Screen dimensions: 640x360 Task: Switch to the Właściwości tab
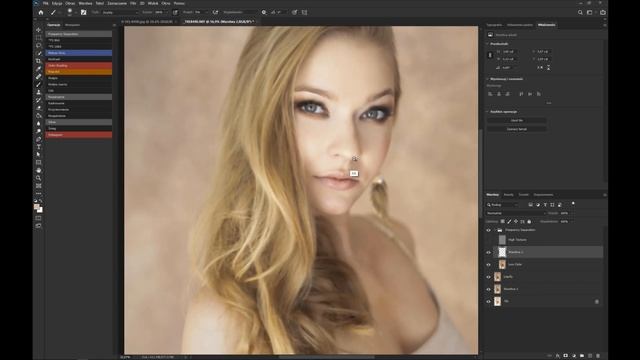coord(546,25)
